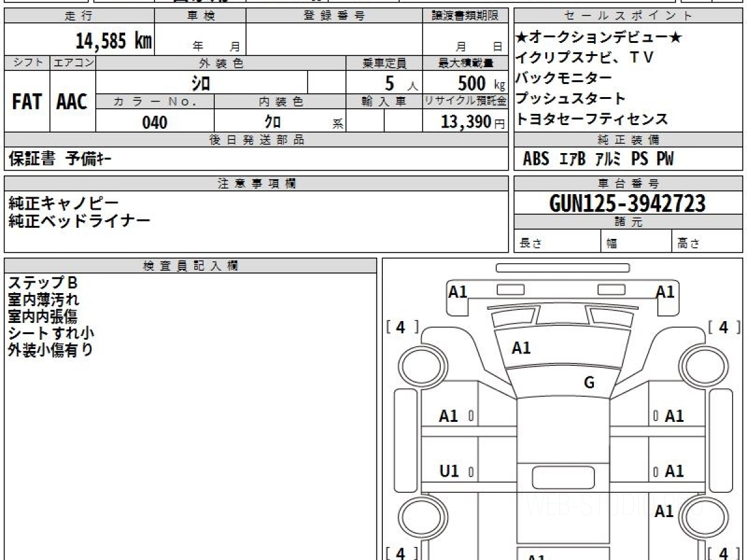The height and width of the screenshot is (560, 747).
Task: Click the 最大積載量 header
Action: [x=465, y=63]
